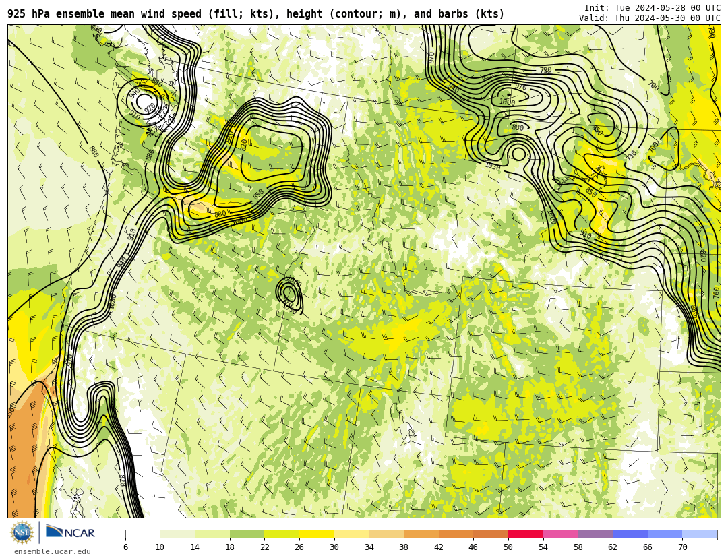Screen dimensions: 728x560
Task: Click the 790 height contour label
Action: click(x=545, y=70)
